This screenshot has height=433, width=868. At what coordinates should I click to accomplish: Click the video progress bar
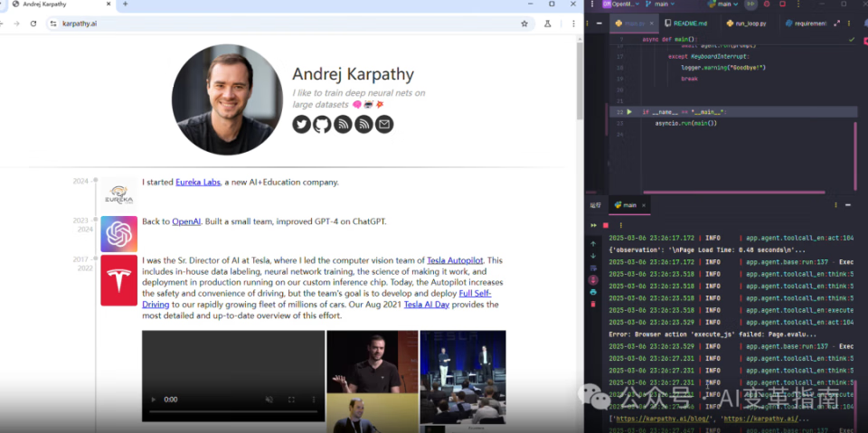tap(233, 412)
